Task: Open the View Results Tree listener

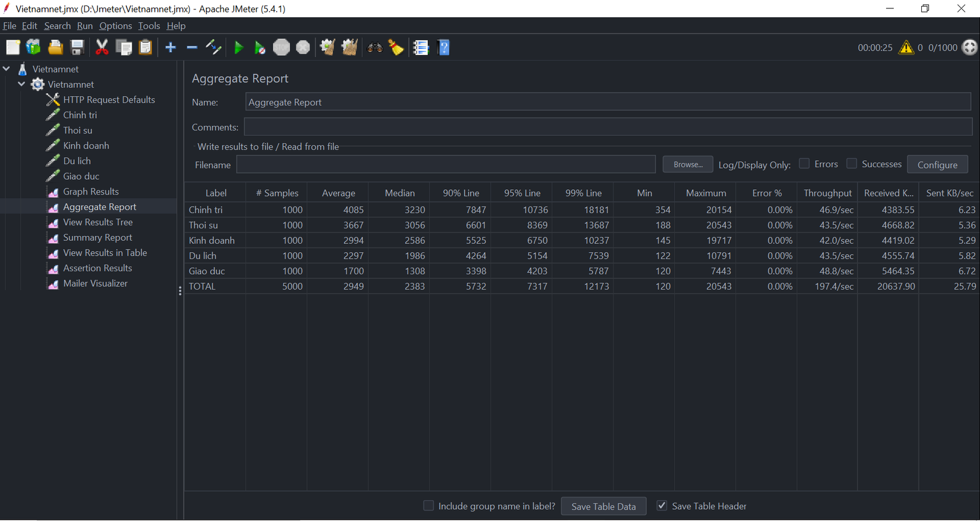Action: tap(97, 223)
